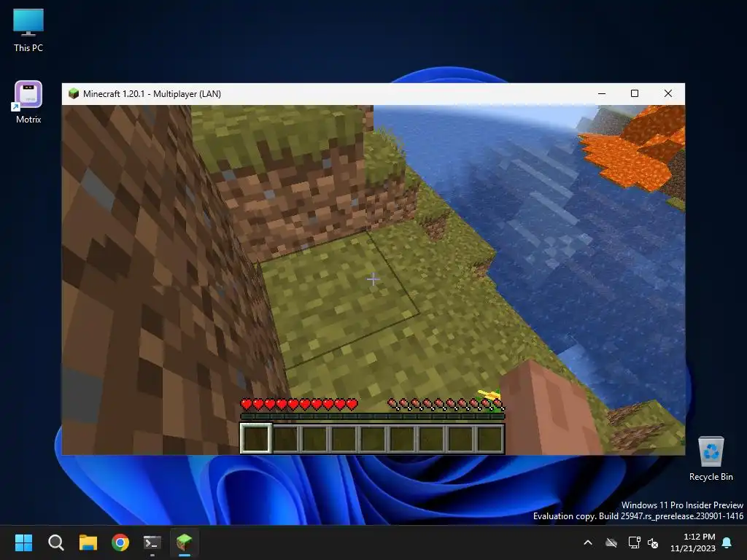Maximize the Minecraft window

pyautogui.click(x=635, y=93)
